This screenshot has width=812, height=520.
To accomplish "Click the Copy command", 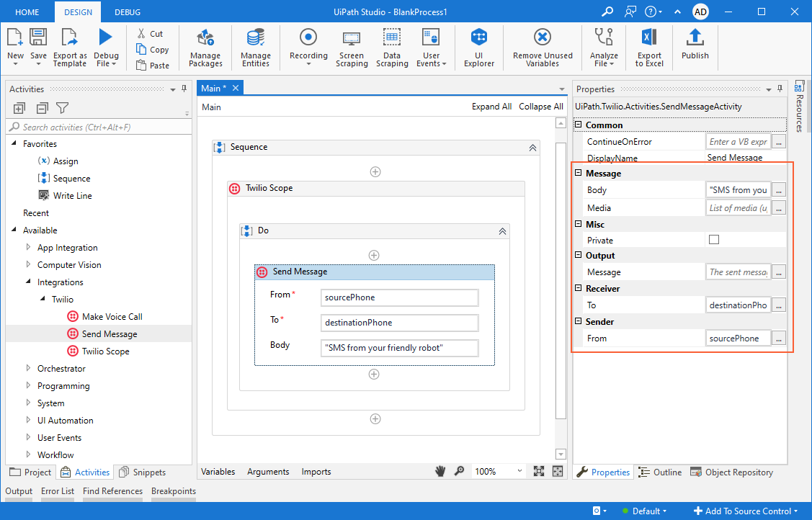I will click(152, 50).
